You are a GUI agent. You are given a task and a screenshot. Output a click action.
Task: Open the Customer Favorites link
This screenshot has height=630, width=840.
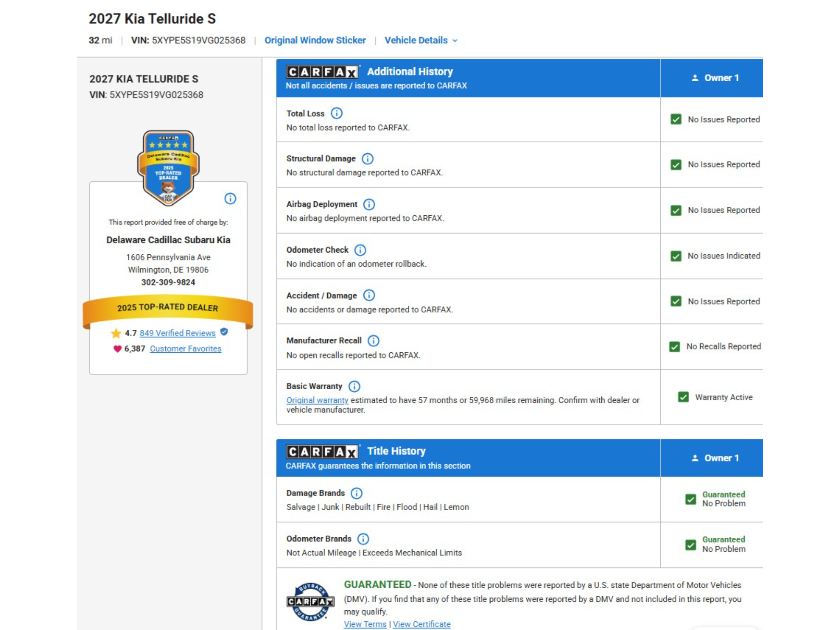coord(185,349)
